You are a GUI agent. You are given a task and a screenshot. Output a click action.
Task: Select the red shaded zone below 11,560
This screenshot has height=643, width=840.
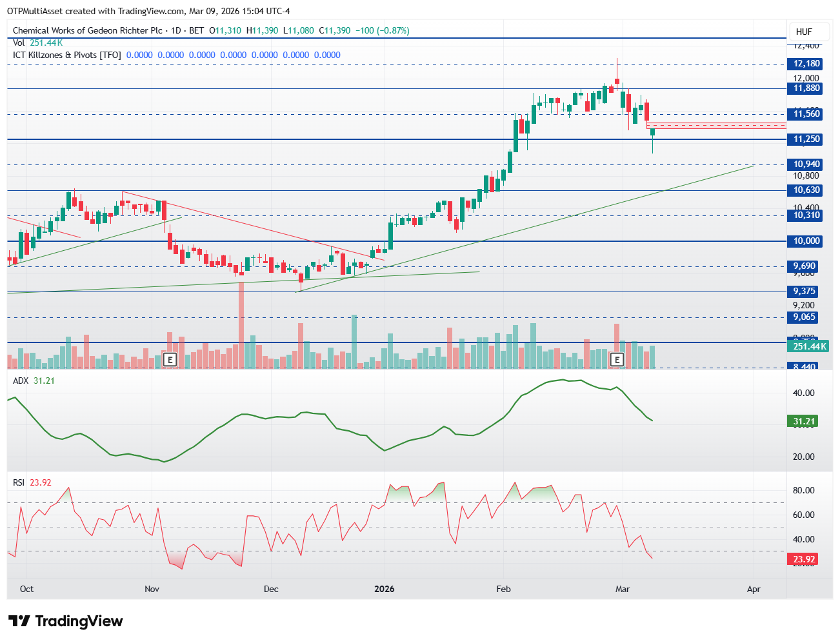(716, 125)
